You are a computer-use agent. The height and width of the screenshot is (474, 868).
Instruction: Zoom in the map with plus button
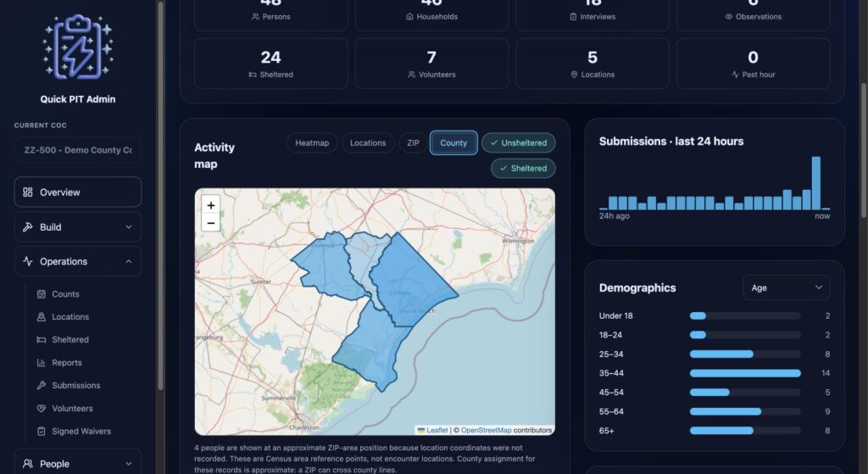click(x=211, y=205)
